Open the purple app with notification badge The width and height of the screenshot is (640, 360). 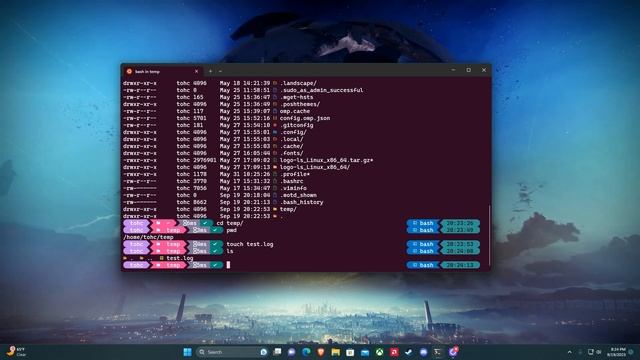click(x=453, y=351)
